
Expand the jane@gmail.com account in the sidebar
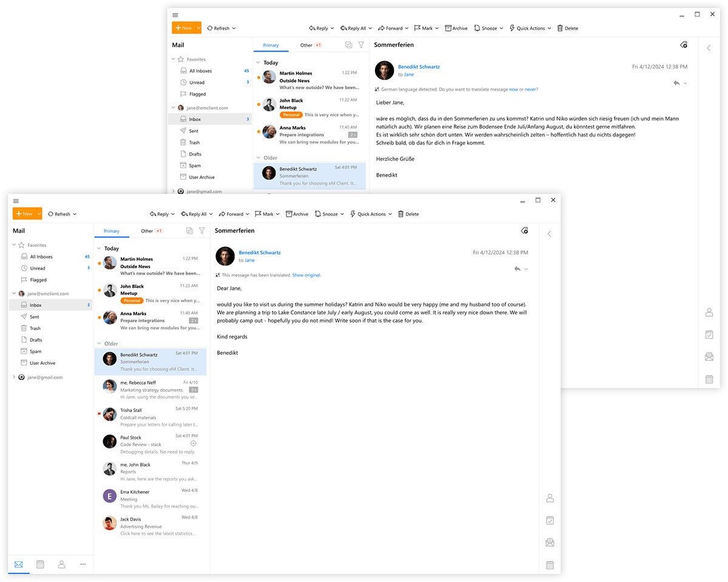click(13, 376)
